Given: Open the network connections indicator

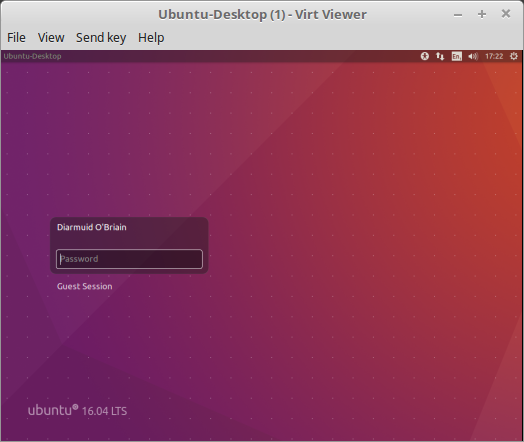Looking at the screenshot, I should pos(440,56).
